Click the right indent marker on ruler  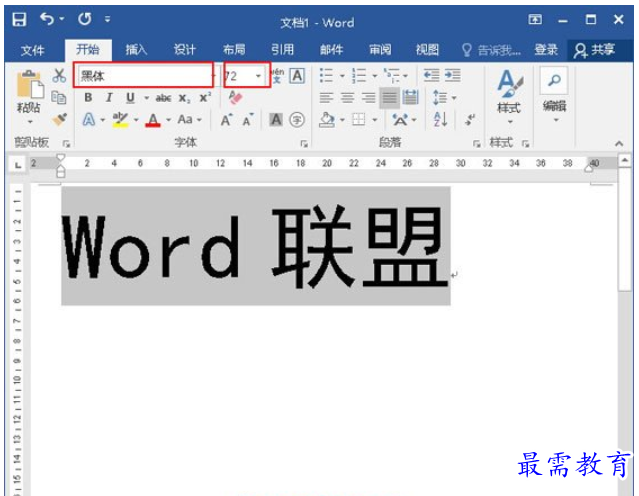click(x=588, y=168)
